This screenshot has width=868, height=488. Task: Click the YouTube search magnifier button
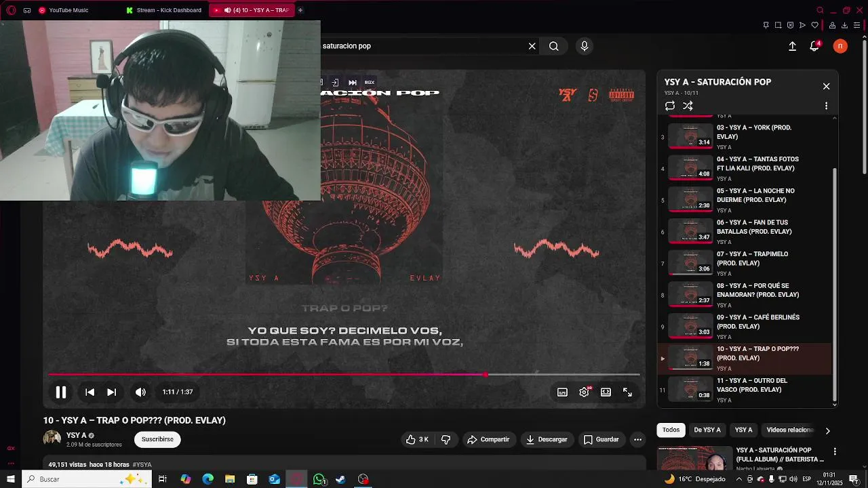[x=554, y=46]
